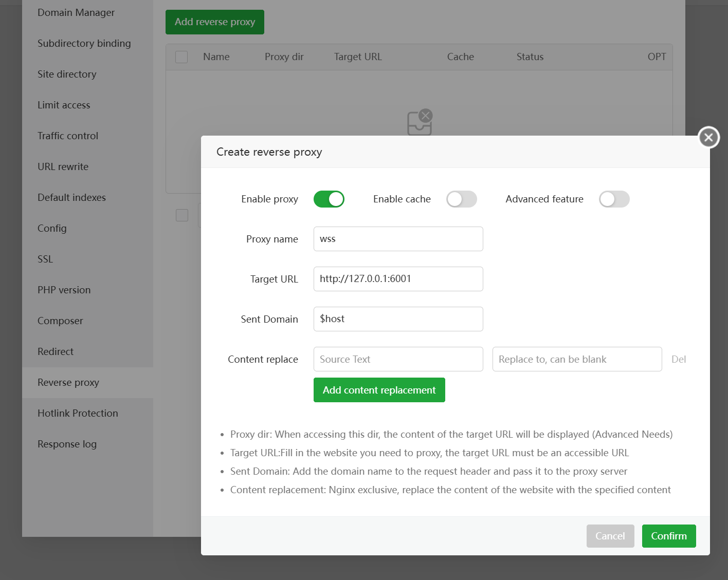Go to Site directory settings
Viewport: 728px width, 580px height.
click(87, 74)
